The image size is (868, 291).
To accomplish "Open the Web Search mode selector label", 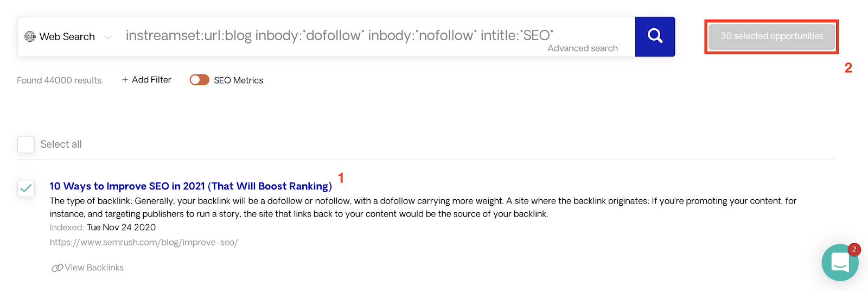I will point(67,36).
